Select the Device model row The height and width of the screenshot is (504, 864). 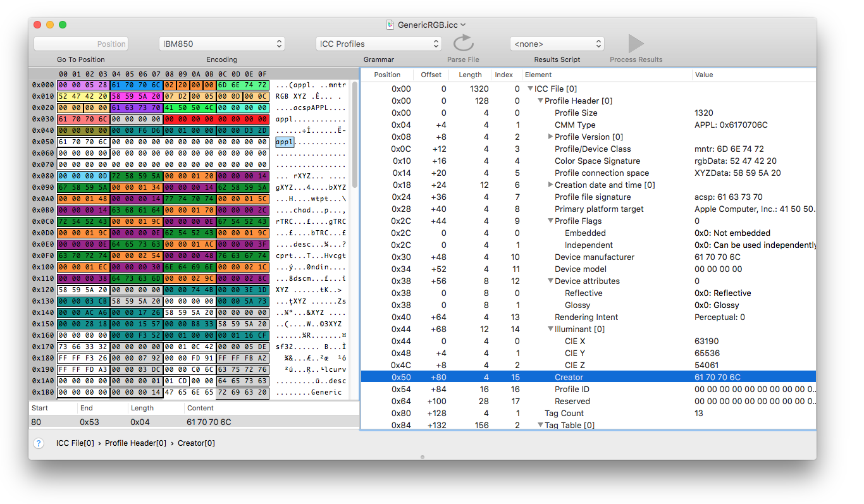[588, 269]
